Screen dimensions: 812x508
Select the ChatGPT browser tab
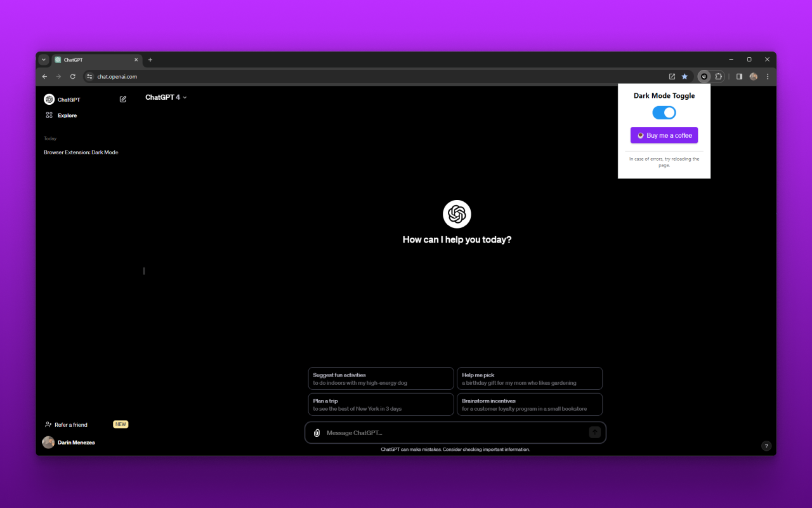click(96, 60)
